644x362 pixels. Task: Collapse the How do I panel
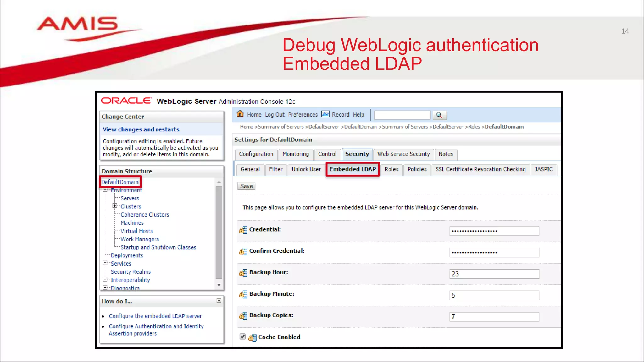tap(219, 301)
